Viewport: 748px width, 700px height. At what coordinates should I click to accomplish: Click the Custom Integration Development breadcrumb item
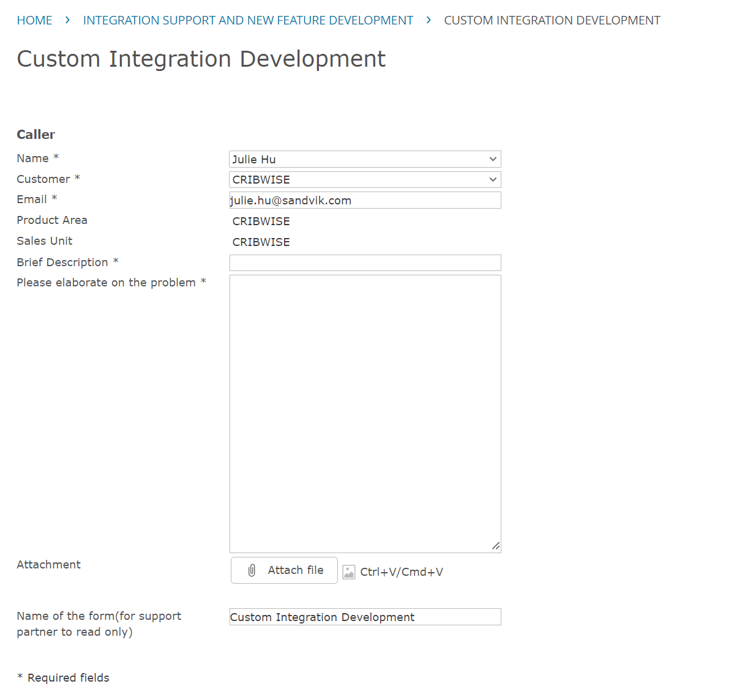click(552, 20)
